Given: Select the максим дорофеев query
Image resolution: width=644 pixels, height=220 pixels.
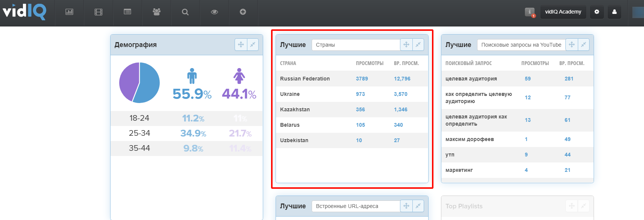Looking at the screenshot, I should (x=470, y=139).
